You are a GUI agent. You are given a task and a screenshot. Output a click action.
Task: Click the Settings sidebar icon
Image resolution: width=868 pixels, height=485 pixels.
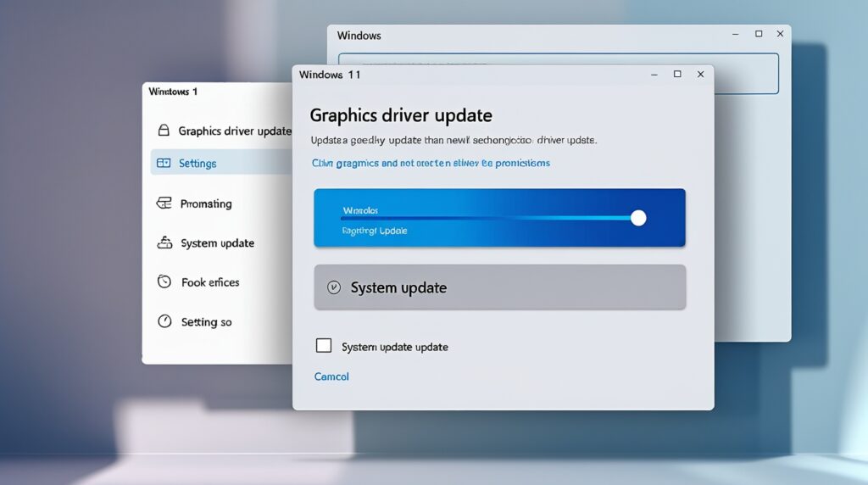[x=164, y=163]
